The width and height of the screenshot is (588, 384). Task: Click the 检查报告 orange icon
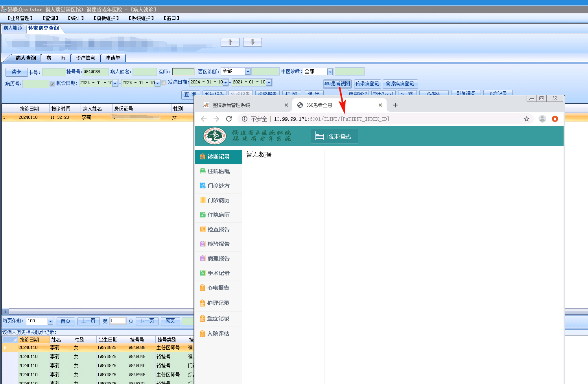point(203,229)
